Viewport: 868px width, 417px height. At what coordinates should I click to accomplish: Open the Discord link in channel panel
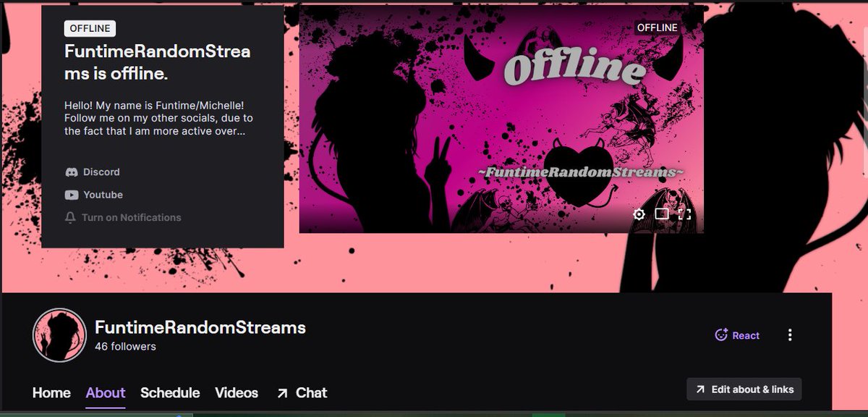point(93,172)
